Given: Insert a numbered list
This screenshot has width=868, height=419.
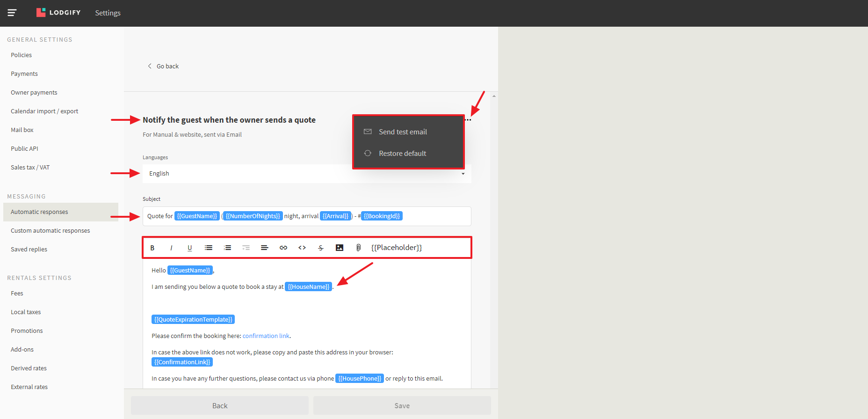Looking at the screenshot, I should pos(227,248).
